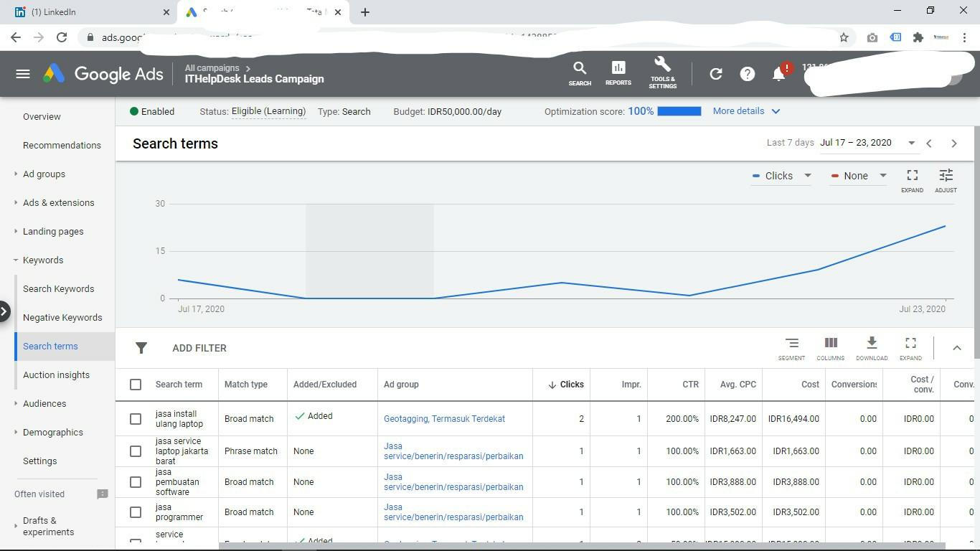
Task: Click the Adjust icon near the chart
Action: pos(945,179)
